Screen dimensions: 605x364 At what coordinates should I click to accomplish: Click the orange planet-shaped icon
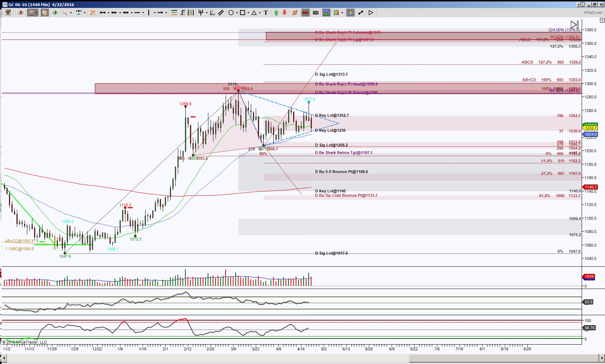(295, 13)
